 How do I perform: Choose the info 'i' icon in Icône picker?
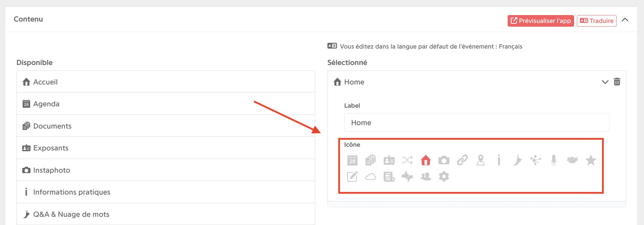(x=499, y=160)
